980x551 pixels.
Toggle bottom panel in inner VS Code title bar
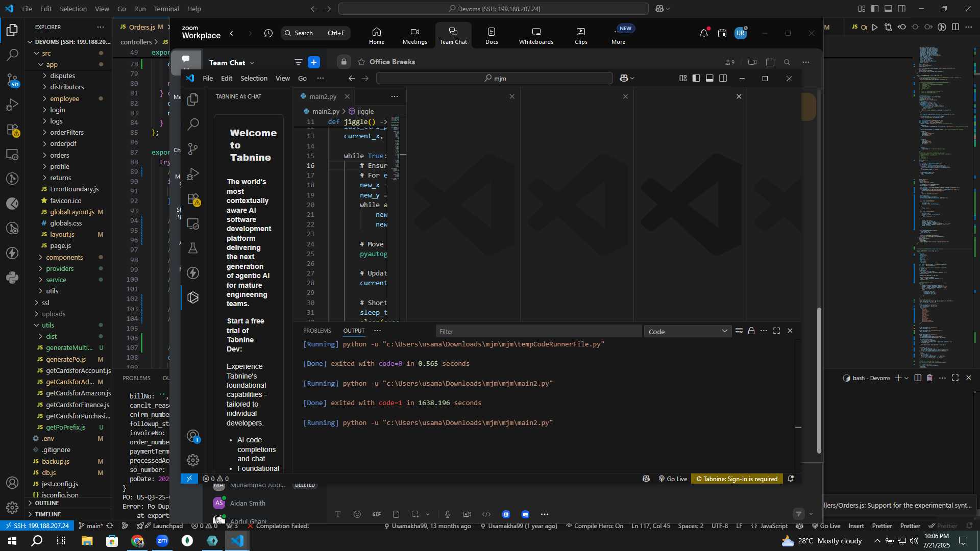(709, 78)
